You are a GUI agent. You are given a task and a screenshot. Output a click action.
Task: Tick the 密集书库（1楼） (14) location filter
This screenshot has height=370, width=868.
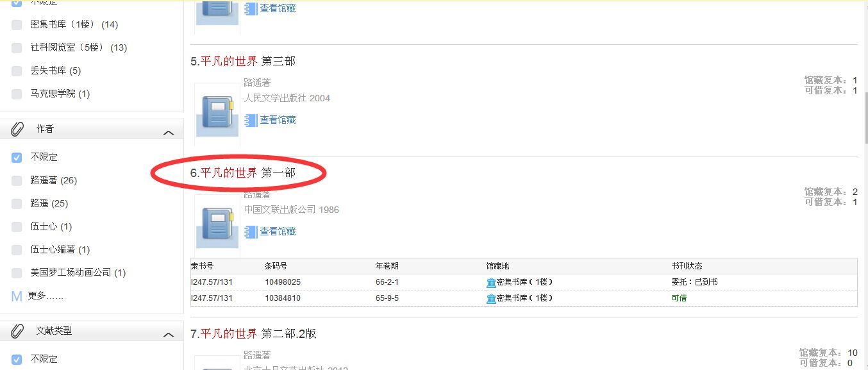(17, 25)
